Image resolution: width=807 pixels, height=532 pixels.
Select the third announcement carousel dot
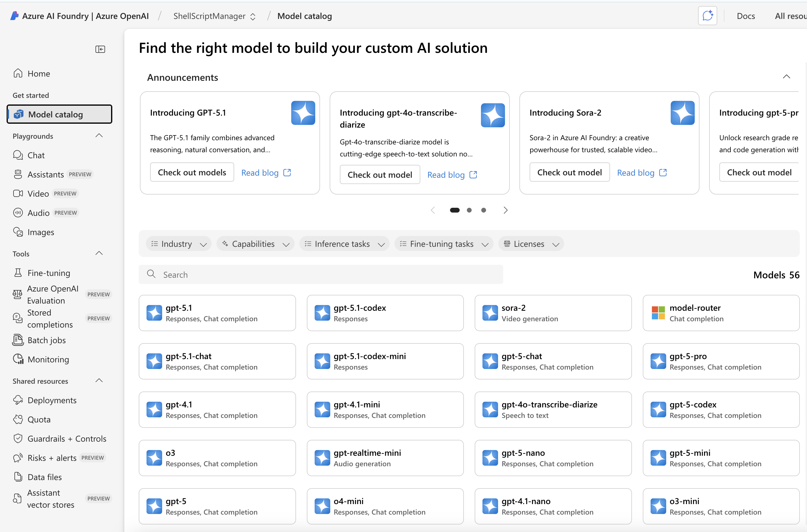[x=484, y=210]
